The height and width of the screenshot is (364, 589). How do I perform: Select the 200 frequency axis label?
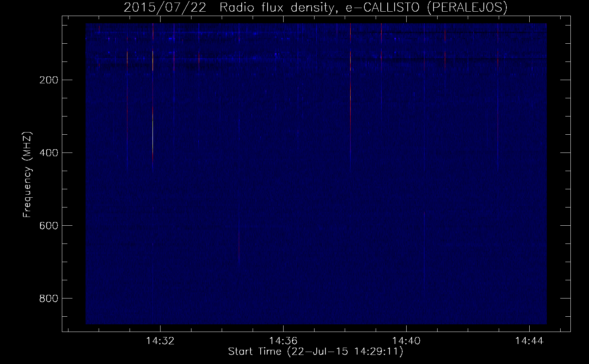click(48, 80)
